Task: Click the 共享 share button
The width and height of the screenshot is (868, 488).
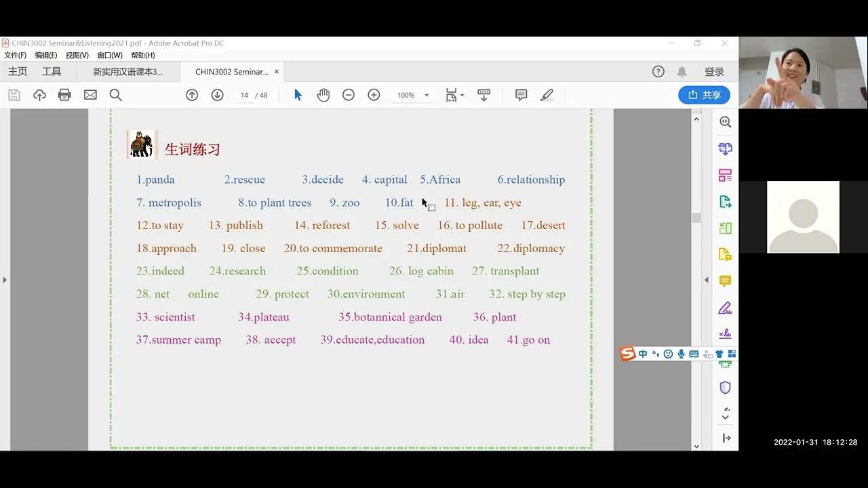Action: (704, 95)
